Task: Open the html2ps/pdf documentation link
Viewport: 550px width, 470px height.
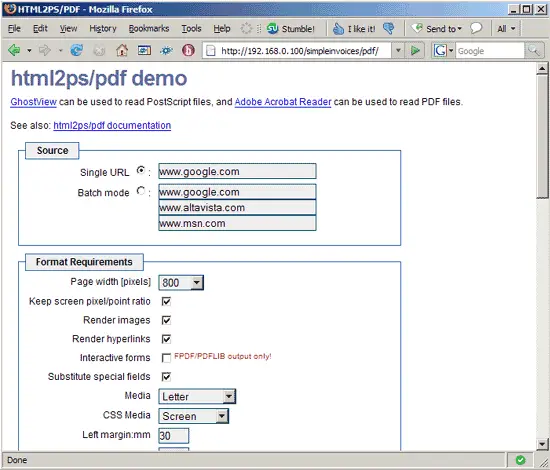Action: [x=112, y=125]
